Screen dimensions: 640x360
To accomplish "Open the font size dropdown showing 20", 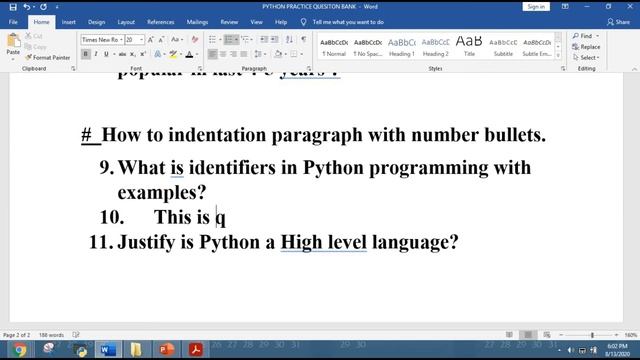I will pyautogui.click(x=142, y=40).
